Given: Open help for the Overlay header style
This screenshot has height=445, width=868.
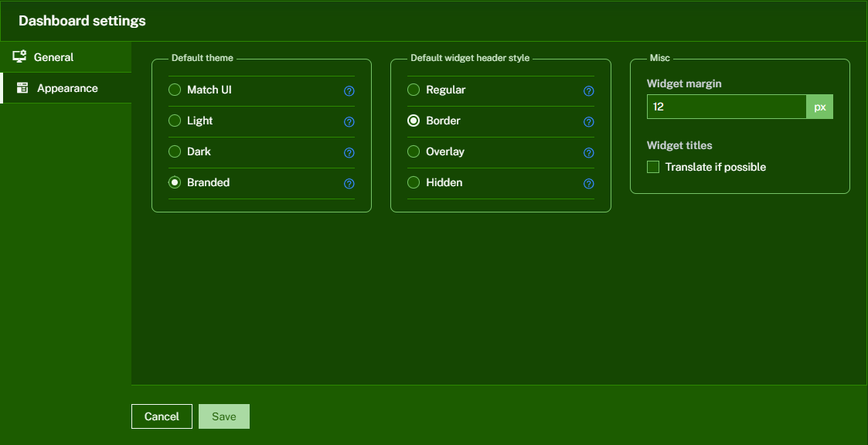Looking at the screenshot, I should 589,152.
